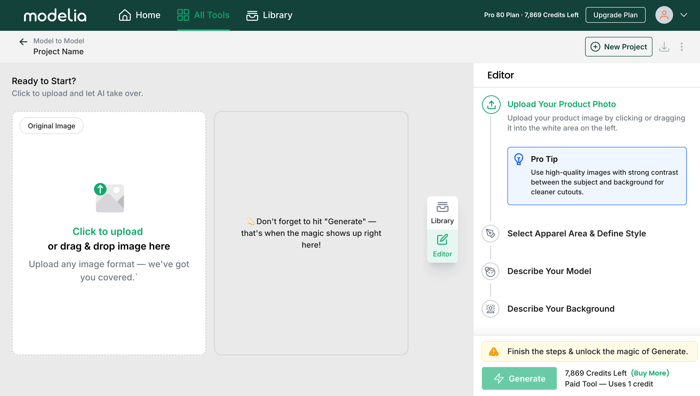Screen dimensions: 700x396
Task: Click the Original Image label chip
Action: [x=51, y=126]
